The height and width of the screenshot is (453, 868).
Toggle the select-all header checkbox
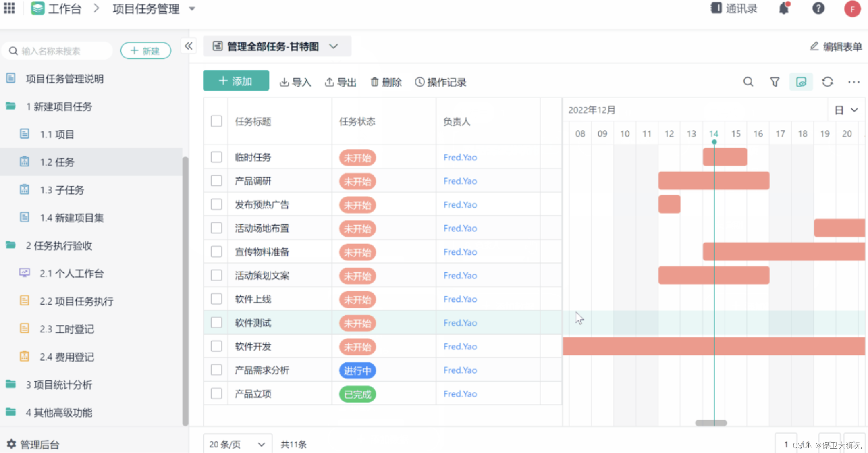216,121
